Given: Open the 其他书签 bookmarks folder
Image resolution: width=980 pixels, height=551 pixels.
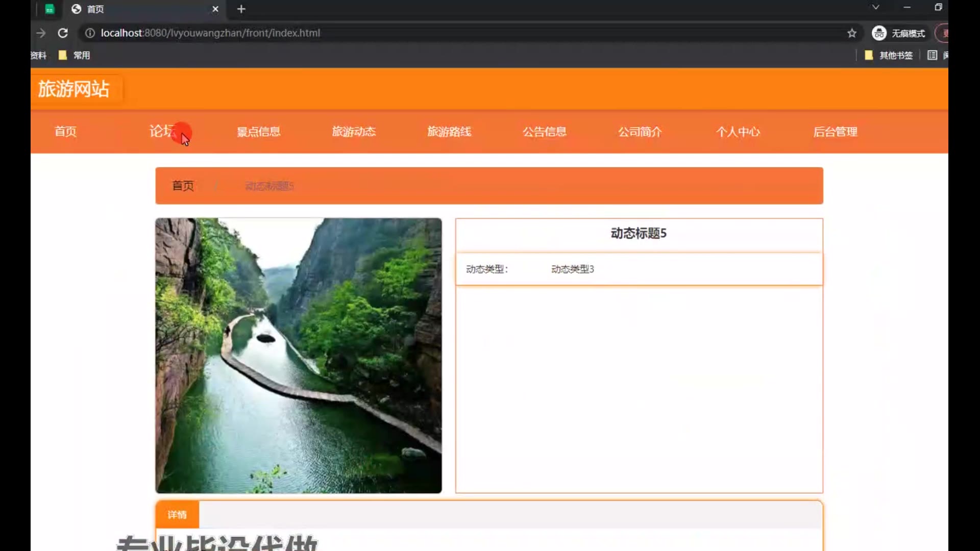Looking at the screenshot, I should (x=889, y=55).
